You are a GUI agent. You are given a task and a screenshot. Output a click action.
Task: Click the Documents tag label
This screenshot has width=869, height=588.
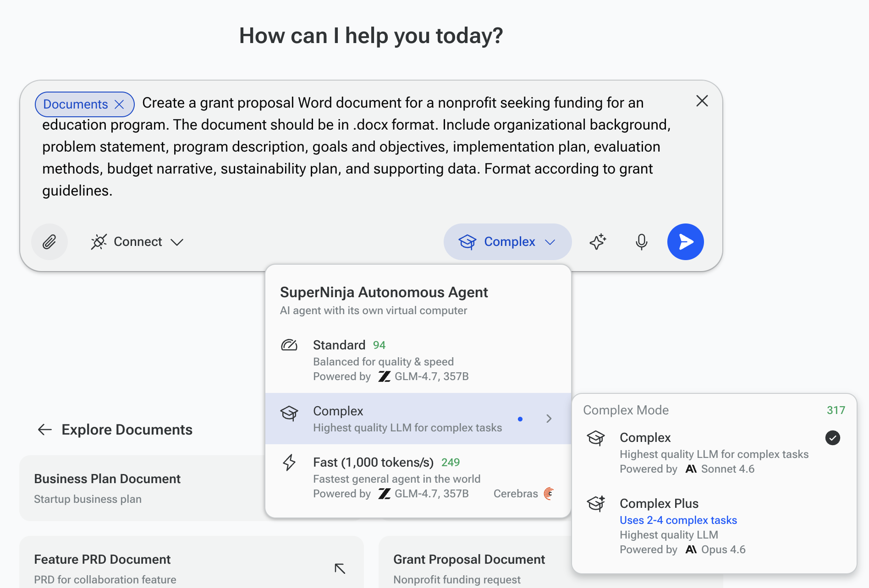(76, 104)
